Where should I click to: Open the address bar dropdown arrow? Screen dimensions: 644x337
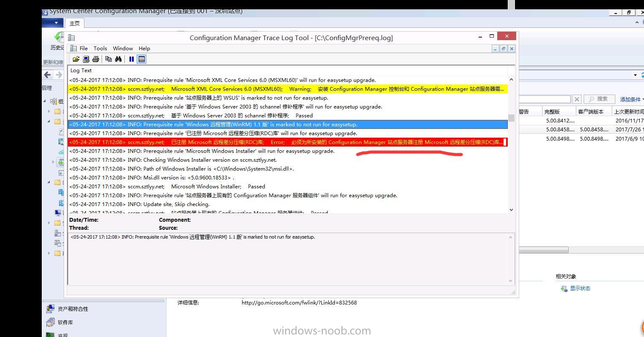point(635,75)
